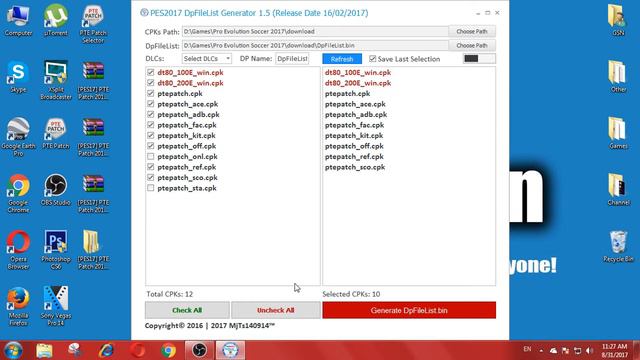Check the ptepatch_onl.cpk checkbox
Viewport: 640px width, 360px height.
point(151,156)
